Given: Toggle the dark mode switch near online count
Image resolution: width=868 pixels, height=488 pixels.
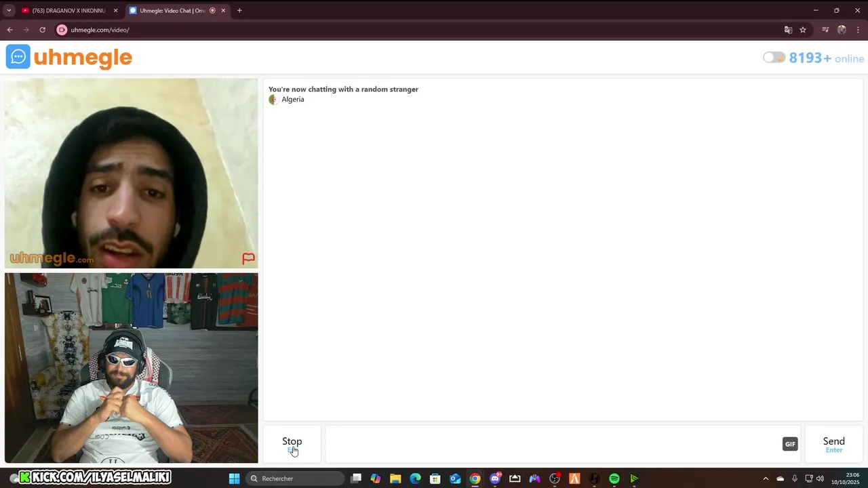Looking at the screenshot, I should [x=774, y=58].
